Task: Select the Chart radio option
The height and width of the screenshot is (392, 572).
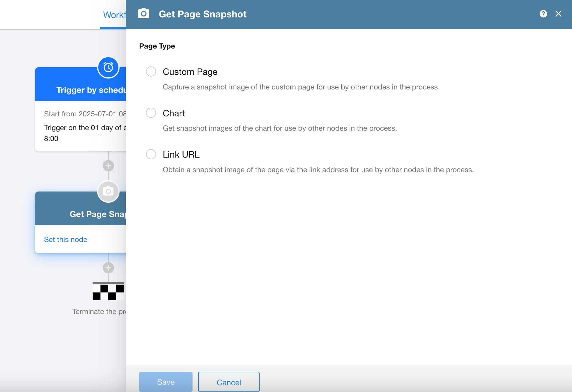Action: 151,113
